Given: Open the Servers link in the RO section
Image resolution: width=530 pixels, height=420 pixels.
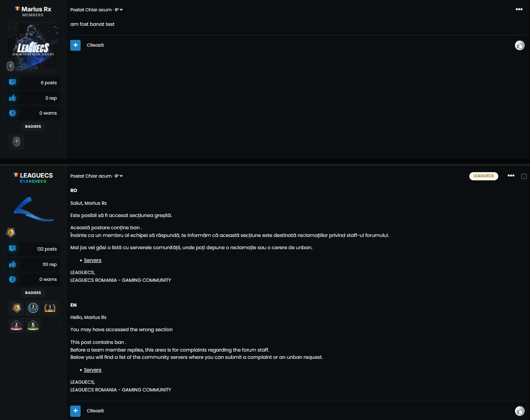Looking at the screenshot, I should point(92,260).
